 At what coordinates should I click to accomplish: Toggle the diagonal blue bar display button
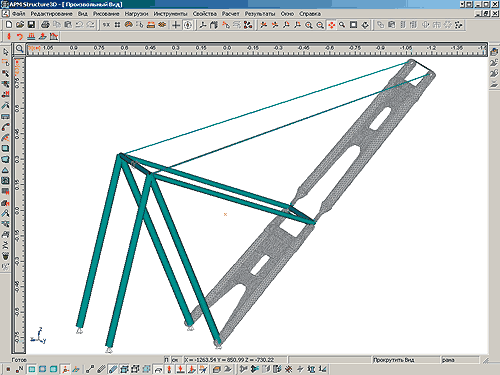coord(113,369)
